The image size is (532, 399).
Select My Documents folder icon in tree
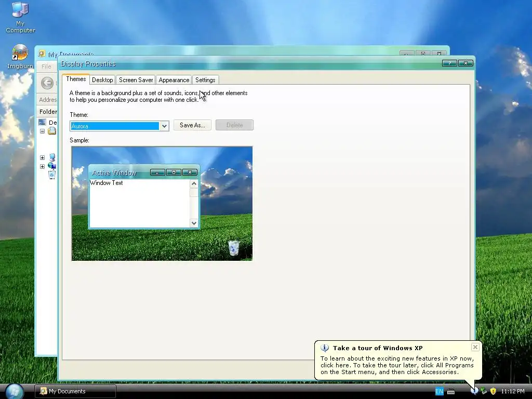(x=52, y=131)
